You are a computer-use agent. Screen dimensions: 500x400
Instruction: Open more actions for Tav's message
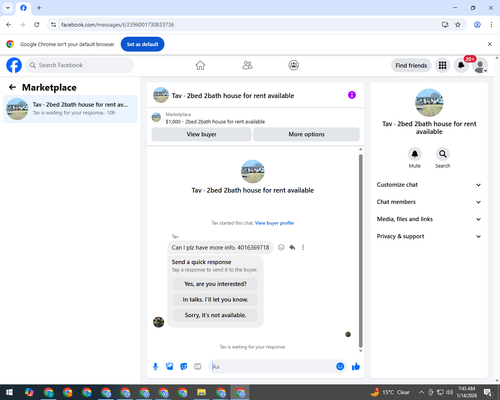click(x=303, y=247)
